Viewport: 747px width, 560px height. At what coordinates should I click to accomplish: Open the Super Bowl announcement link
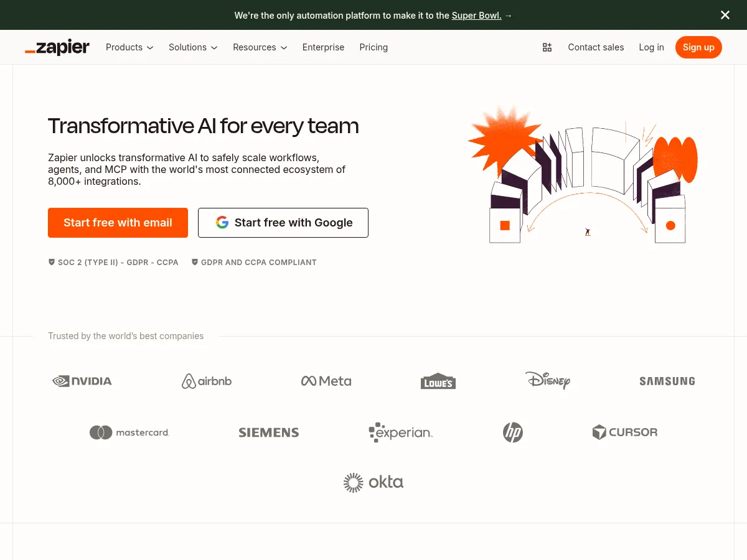pos(476,16)
